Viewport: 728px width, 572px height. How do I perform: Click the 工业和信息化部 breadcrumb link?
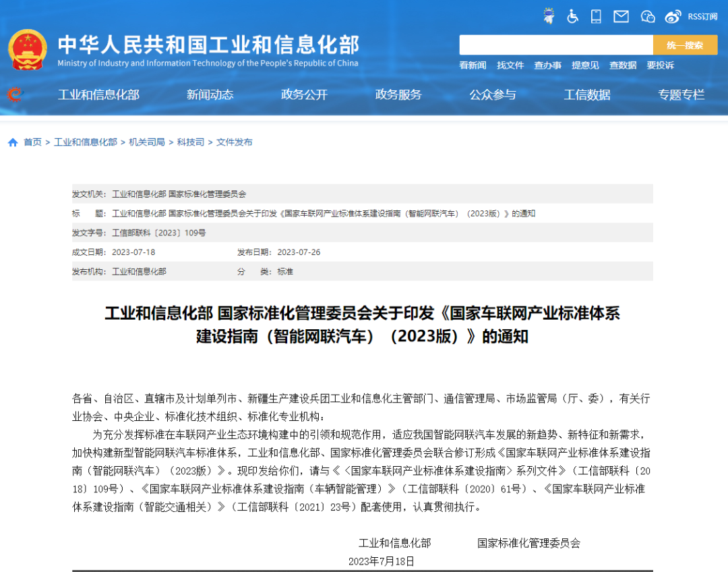pyautogui.click(x=86, y=142)
